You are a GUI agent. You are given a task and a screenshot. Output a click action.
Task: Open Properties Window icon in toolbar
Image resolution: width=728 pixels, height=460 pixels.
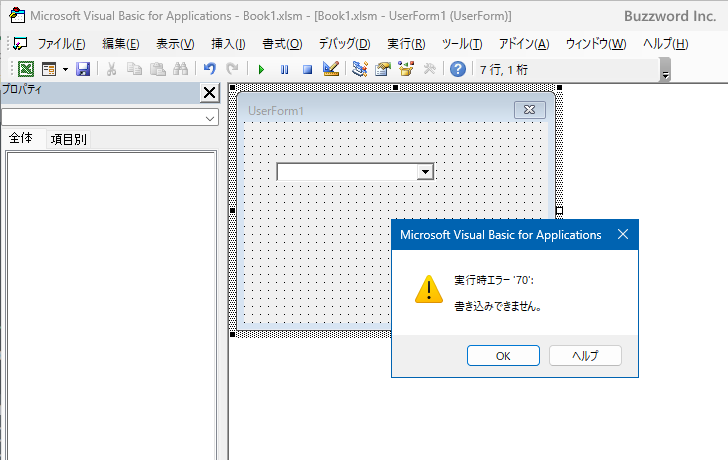point(383,69)
